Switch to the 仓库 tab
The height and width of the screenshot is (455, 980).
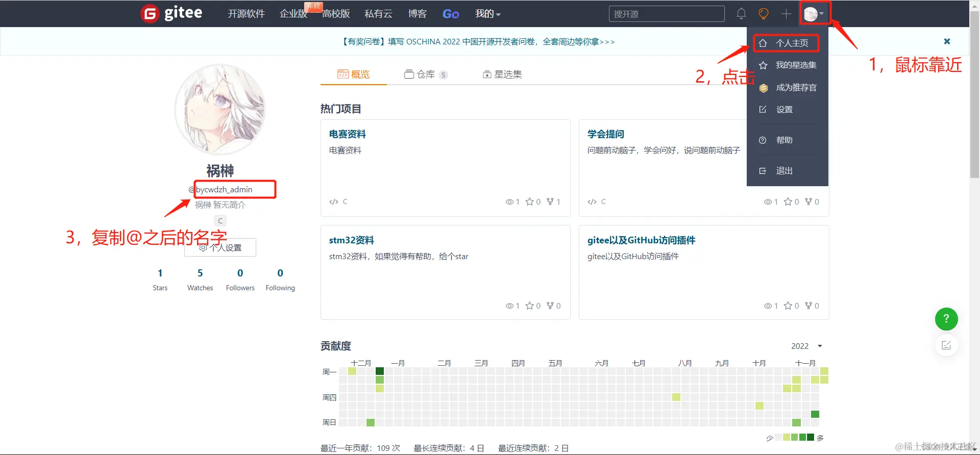click(x=426, y=74)
